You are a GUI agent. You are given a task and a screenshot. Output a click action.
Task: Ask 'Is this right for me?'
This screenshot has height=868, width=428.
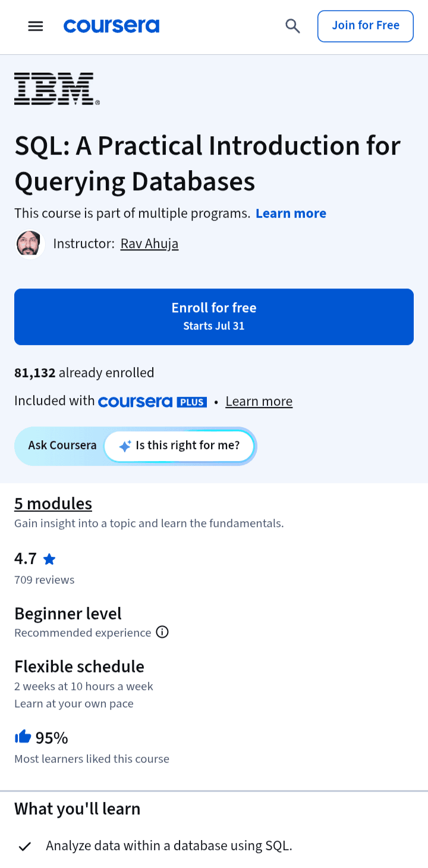180,446
